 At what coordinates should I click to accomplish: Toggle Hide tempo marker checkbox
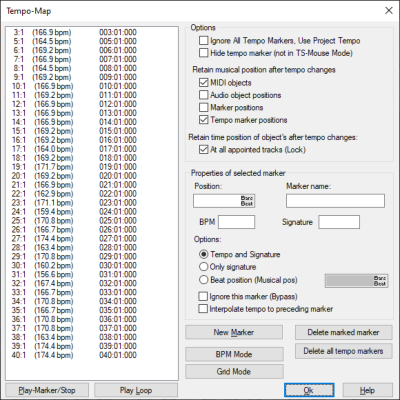203,53
